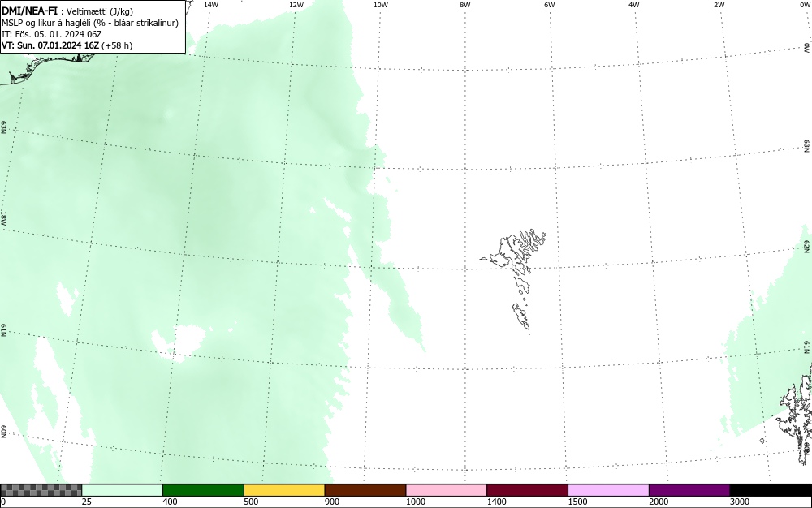
Task: Select the brown 900–1000 legend swatch
Action: click(x=365, y=490)
